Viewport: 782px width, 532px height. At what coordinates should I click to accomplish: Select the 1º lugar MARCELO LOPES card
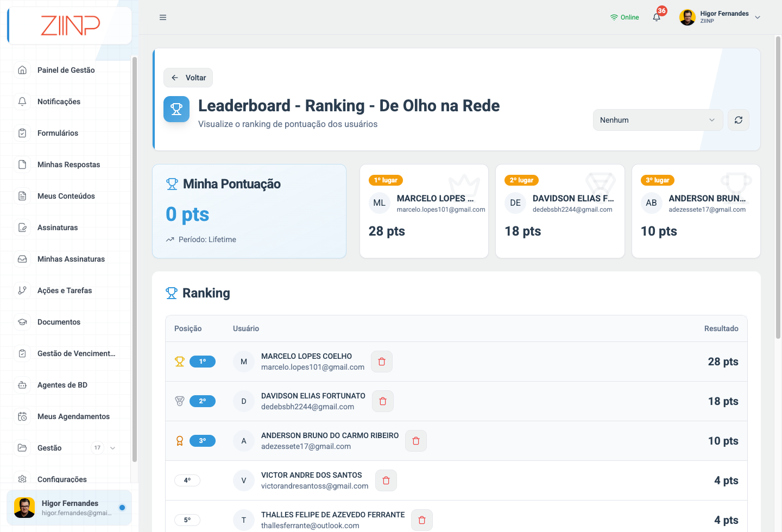click(424, 211)
